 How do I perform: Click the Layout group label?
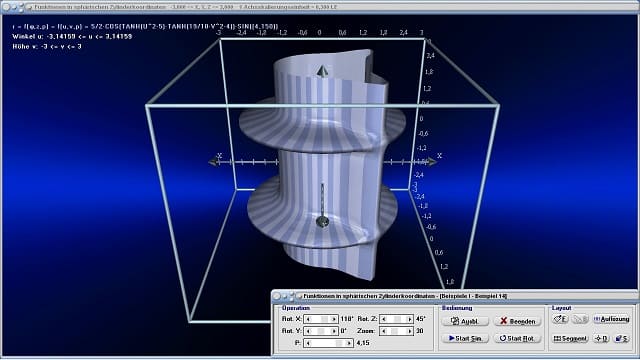click(x=562, y=308)
